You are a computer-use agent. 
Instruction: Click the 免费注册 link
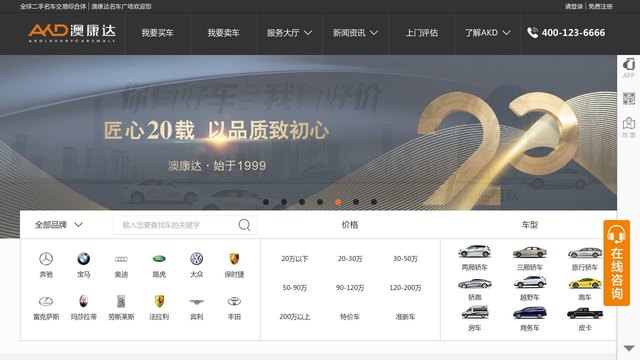click(600, 7)
